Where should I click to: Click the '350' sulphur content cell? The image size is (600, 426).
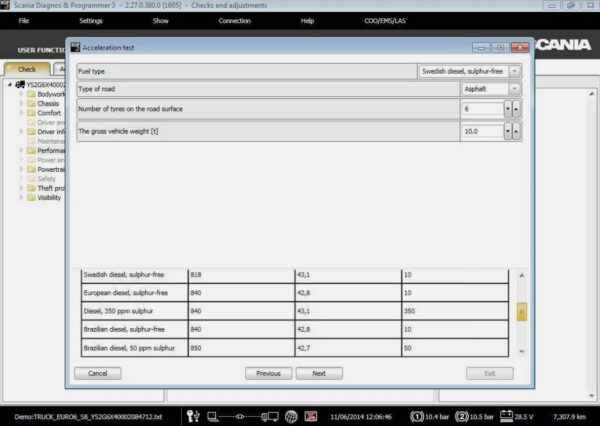click(x=455, y=311)
